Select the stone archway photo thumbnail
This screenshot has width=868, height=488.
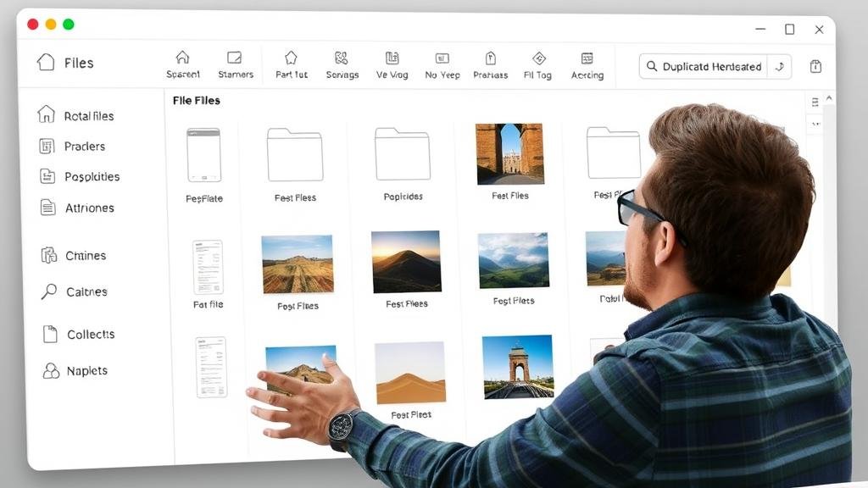tap(509, 153)
